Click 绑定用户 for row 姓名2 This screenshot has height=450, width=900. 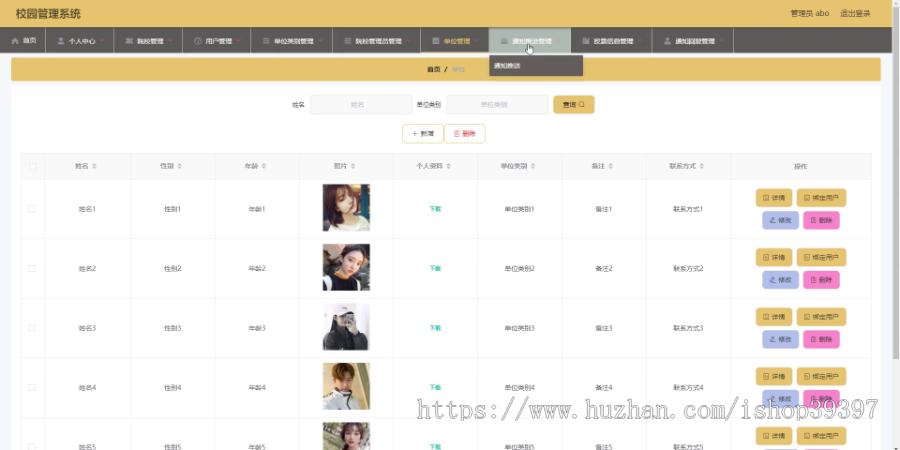point(821,257)
